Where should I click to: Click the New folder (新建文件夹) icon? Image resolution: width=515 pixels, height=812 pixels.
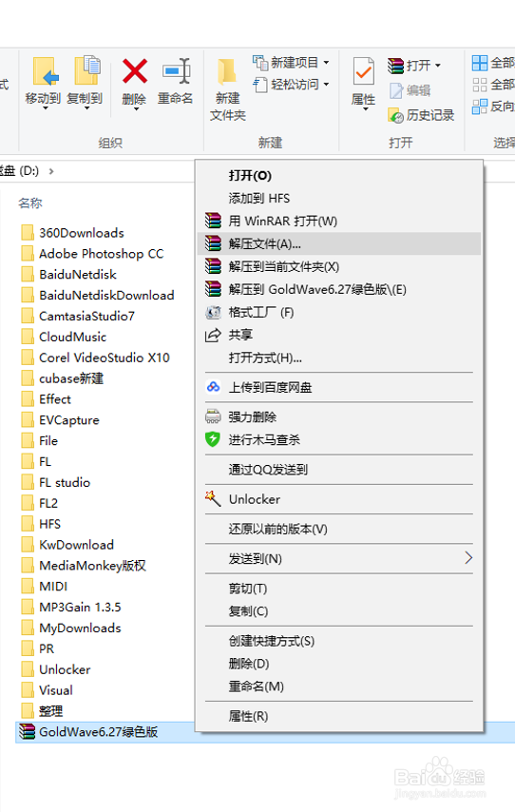coord(227,71)
